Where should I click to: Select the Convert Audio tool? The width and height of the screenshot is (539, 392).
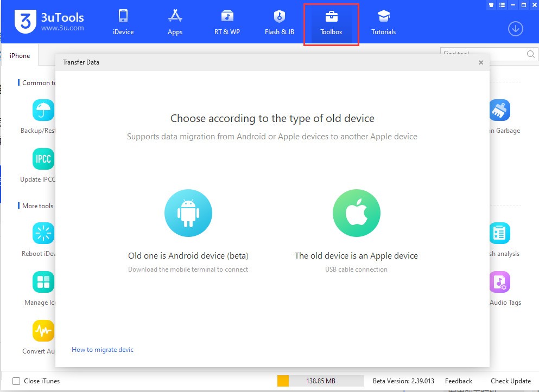click(x=42, y=331)
